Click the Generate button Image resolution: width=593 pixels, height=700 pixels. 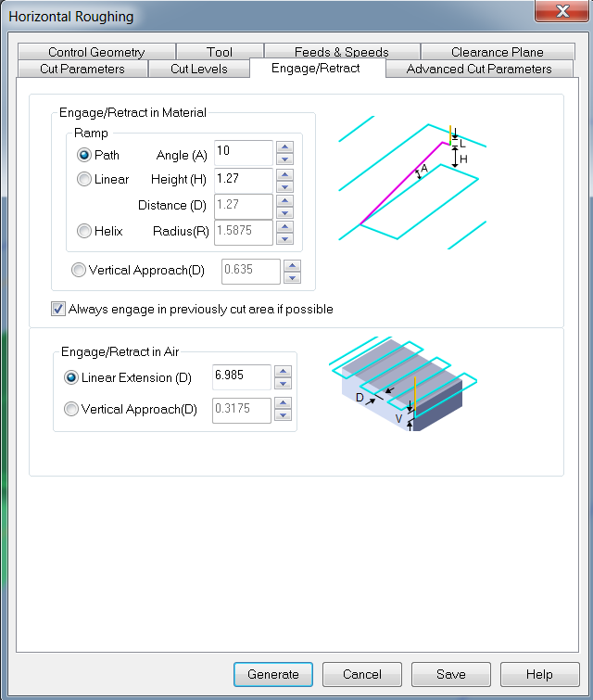[x=273, y=674]
